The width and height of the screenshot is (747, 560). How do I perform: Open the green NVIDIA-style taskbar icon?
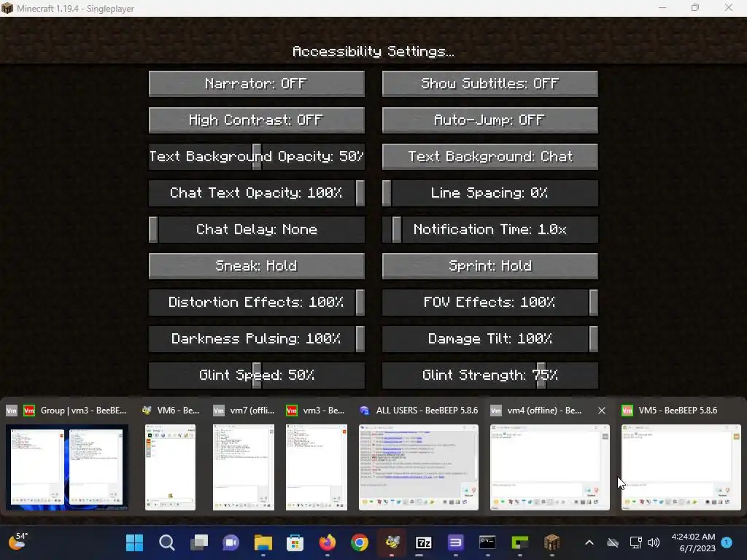(x=519, y=542)
